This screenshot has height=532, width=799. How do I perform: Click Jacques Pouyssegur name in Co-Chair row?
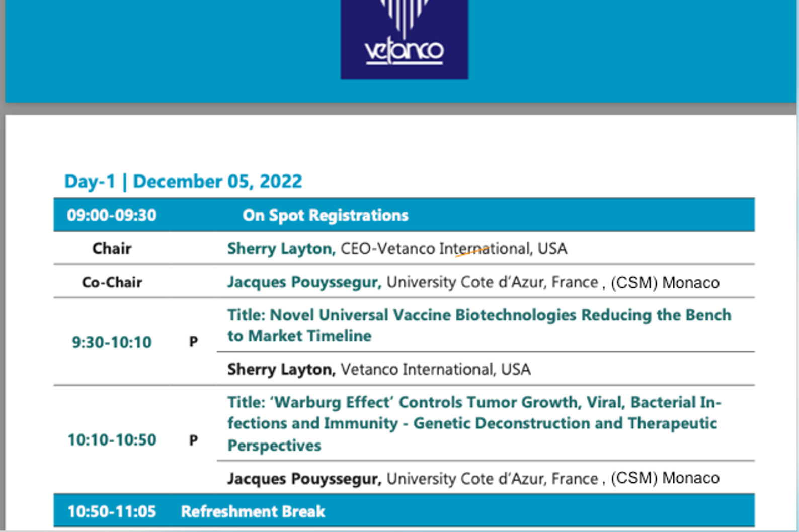[304, 282]
